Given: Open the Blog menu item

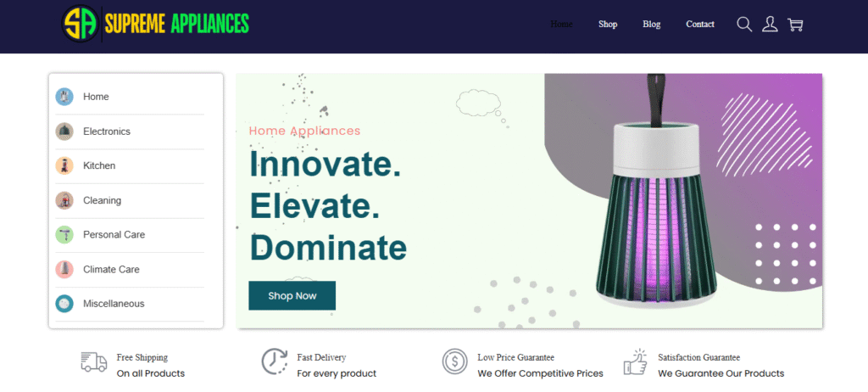Looking at the screenshot, I should [652, 25].
